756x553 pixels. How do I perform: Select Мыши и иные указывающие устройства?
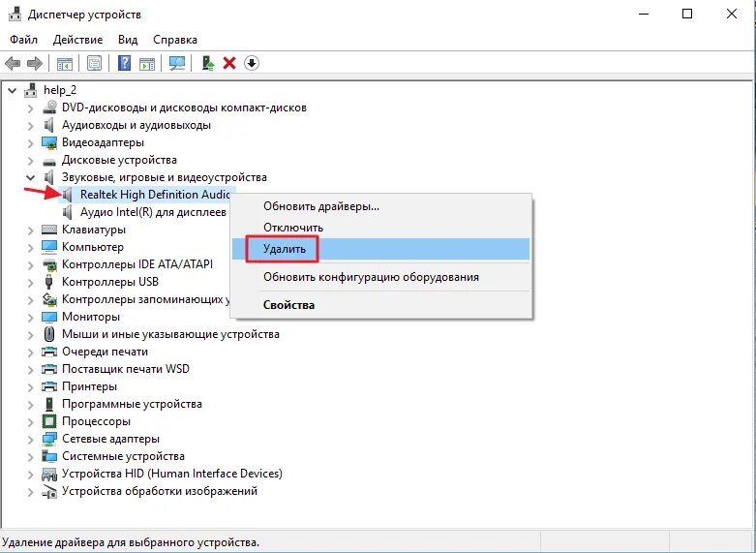[170, 334]
